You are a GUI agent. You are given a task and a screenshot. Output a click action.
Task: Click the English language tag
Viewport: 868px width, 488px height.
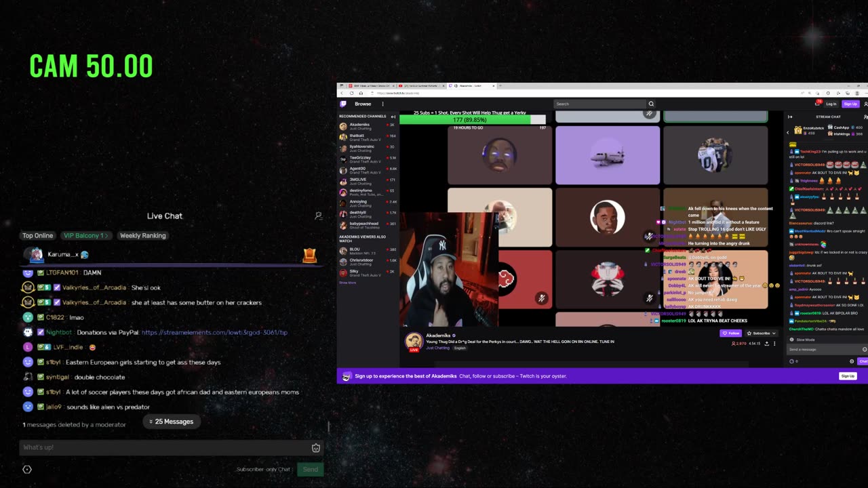click(x=460, y=348)
